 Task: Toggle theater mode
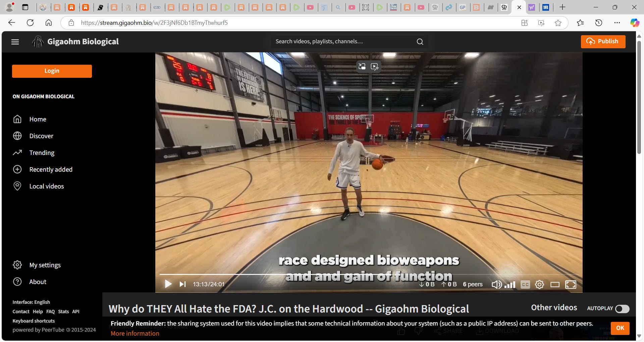(555, 285)
